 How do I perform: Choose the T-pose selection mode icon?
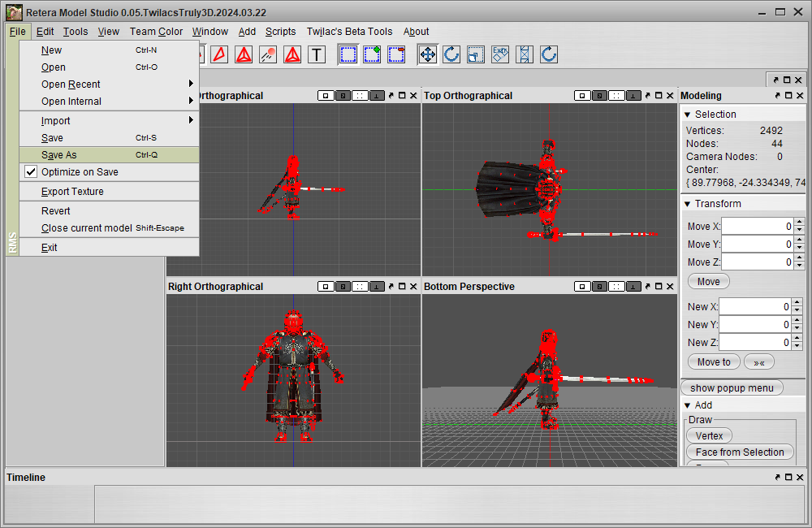317,54
